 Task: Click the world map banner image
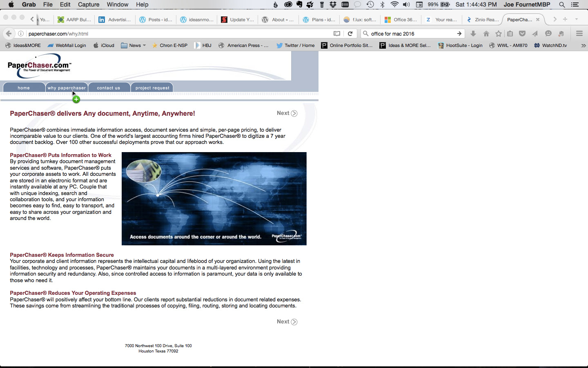pos(214,199)
